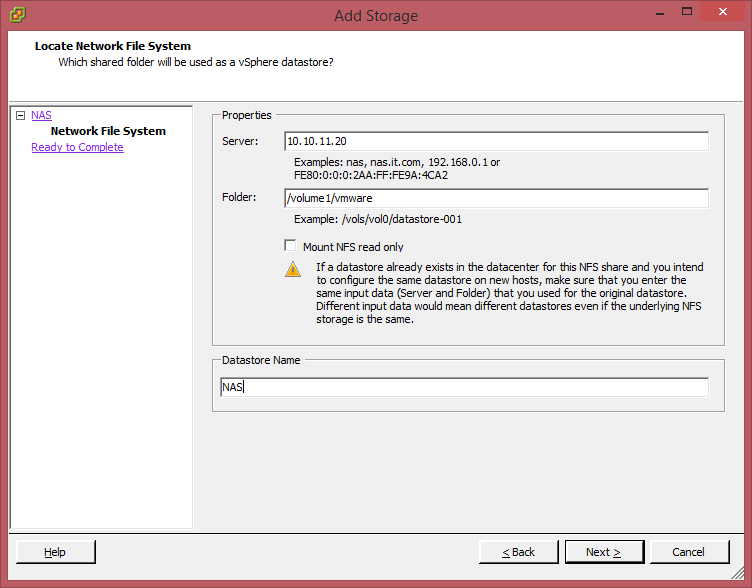This screenshot has width=752, height=588.
Task: Click the Add Storage title bar text
Action: click(x=376, y=15)
